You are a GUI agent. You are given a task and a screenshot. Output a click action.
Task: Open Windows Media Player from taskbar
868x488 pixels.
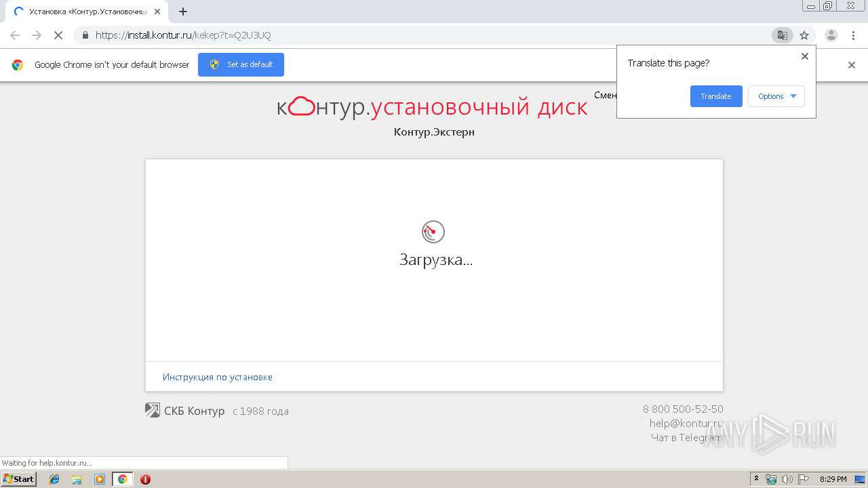pos(100,479)
